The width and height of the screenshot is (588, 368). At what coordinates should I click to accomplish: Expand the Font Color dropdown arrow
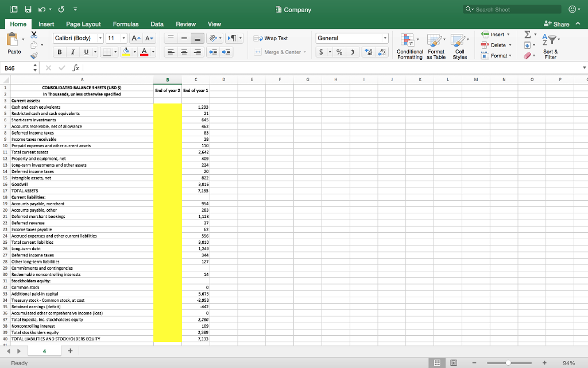tap(153, 52)
